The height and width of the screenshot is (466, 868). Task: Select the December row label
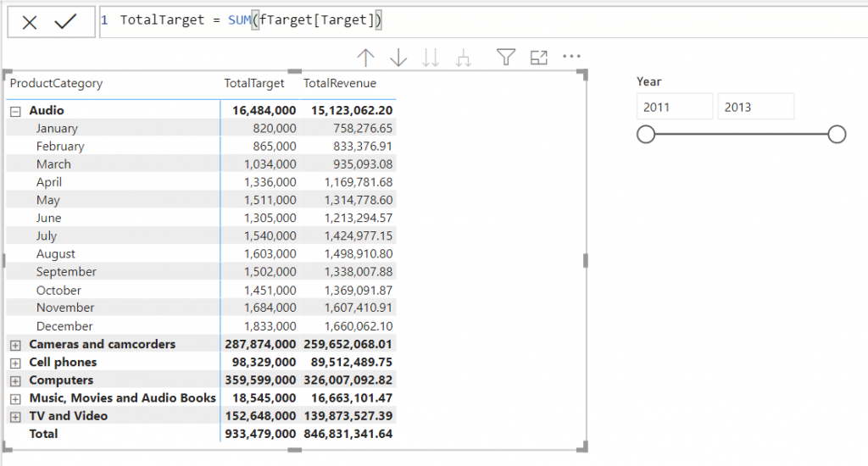point(64,326)
